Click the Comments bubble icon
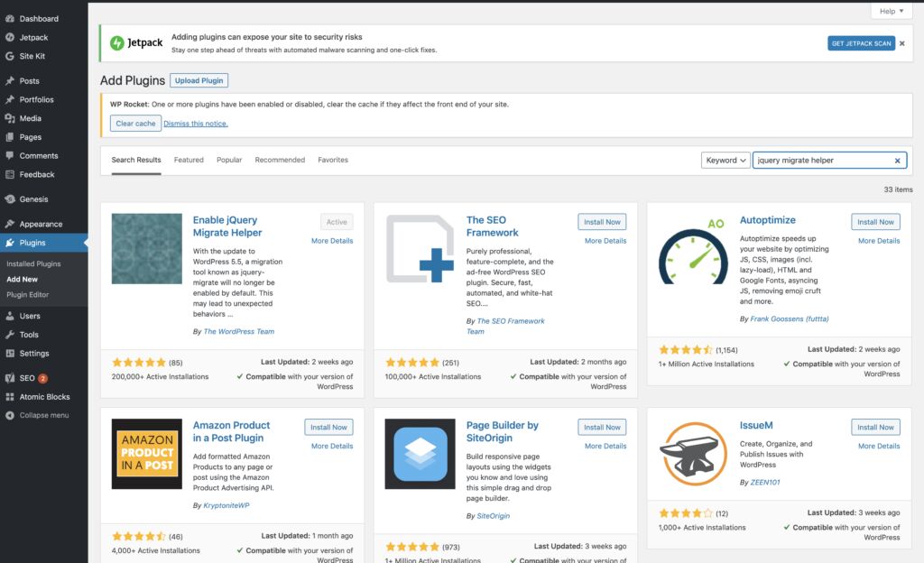 (x=9, y=155)
